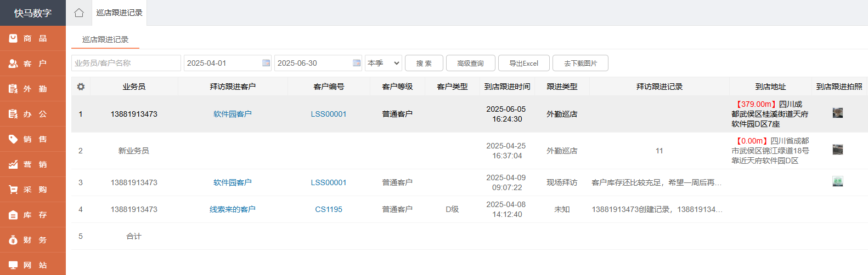Open table column settings gear icon
Image resolution: width=868 pixels, height=275 pixels.
pos(81,87)
